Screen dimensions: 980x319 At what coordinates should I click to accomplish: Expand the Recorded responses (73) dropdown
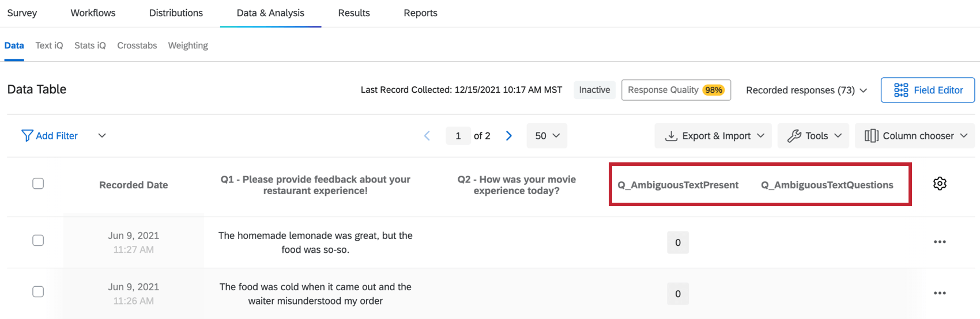806,90
